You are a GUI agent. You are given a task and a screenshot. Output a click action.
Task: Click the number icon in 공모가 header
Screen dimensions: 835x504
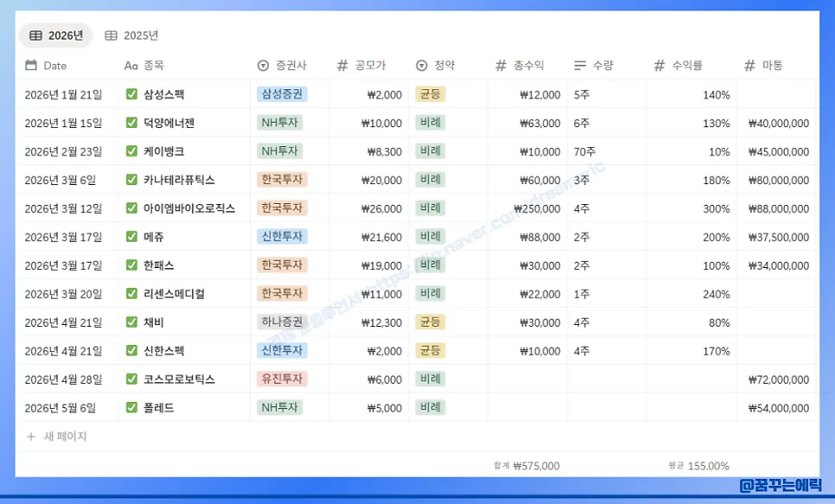tap(342, 66)
